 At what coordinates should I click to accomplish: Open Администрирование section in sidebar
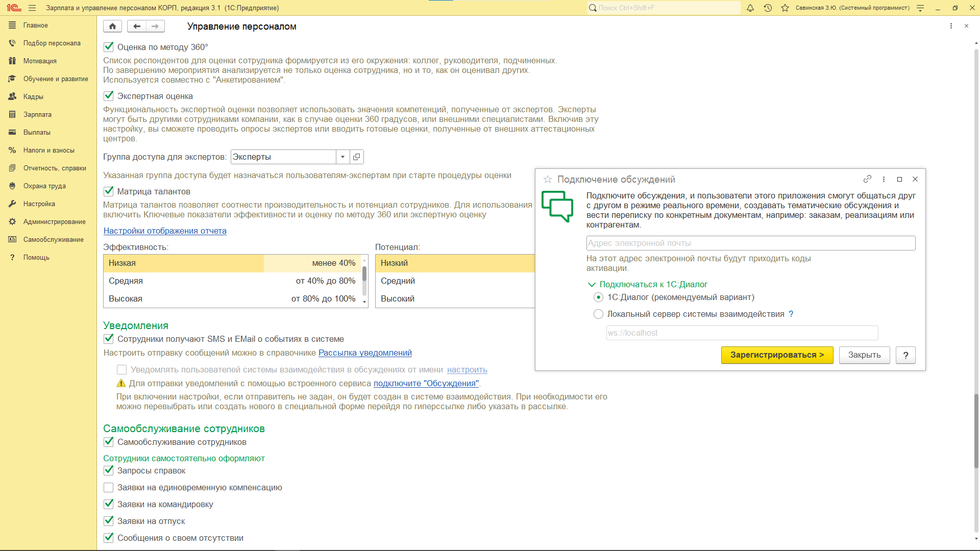tap(54, 221)
